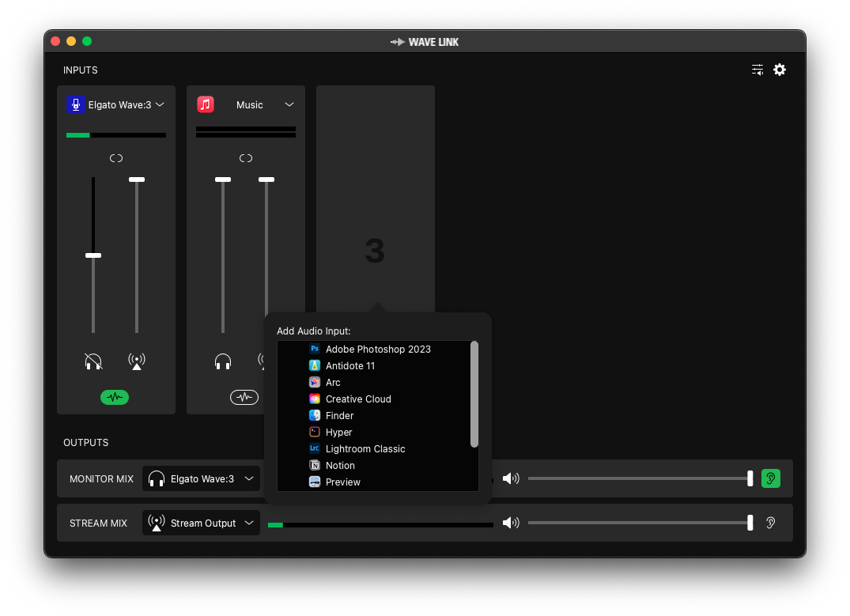
Task: Click Music stream volume slider handle
Action: tap(266, 180)
